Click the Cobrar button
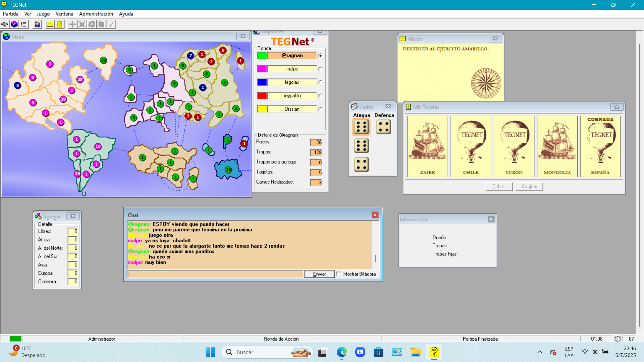Image resolution: width=644 pixels, height=362 pixels. [x=499, y=186]
